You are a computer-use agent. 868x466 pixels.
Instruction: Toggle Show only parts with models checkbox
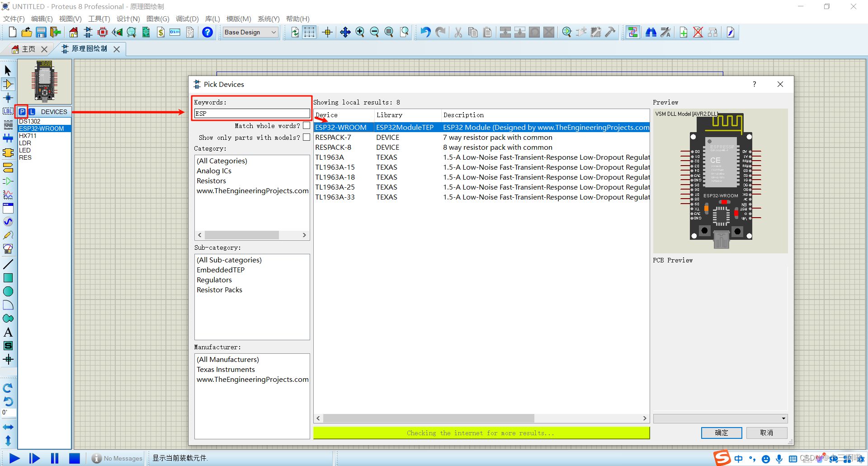pos(307,137)
